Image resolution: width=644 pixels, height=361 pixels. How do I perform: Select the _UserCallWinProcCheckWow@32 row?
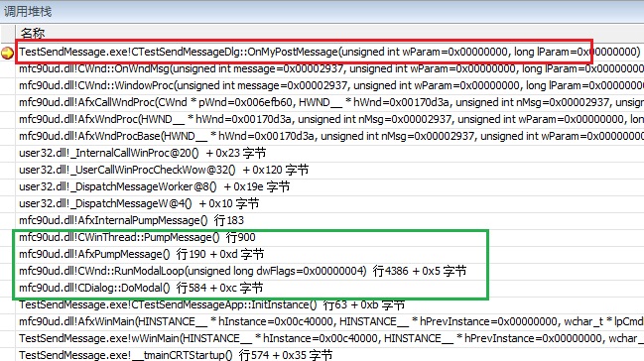[164, 170]
